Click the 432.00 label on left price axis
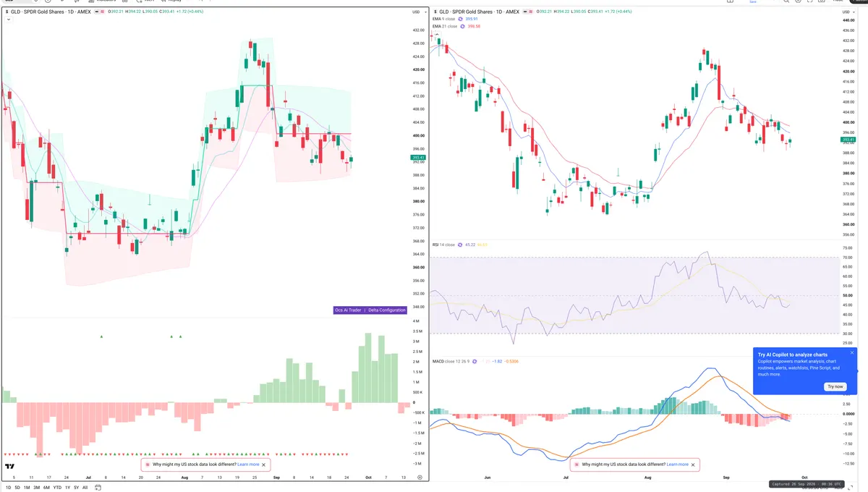Viewport: 868px width, 492px height. pyautogui.click(x=418, y=30)
